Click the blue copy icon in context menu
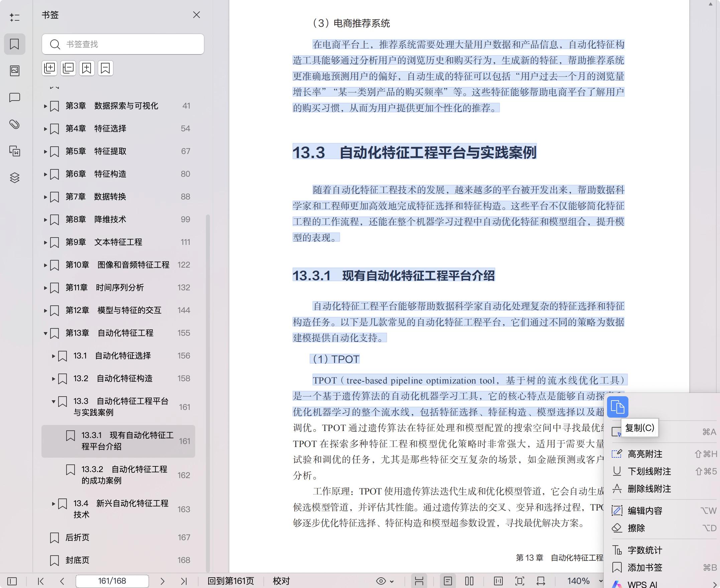The height and width of the screenshot is (588, 720). [617, 407]
